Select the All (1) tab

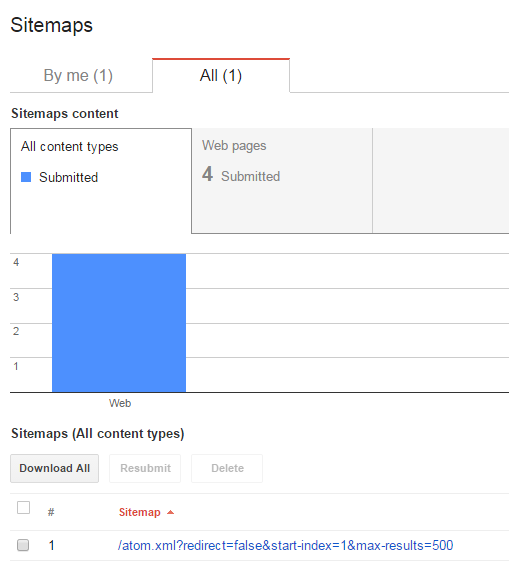(x=221, y=76)
